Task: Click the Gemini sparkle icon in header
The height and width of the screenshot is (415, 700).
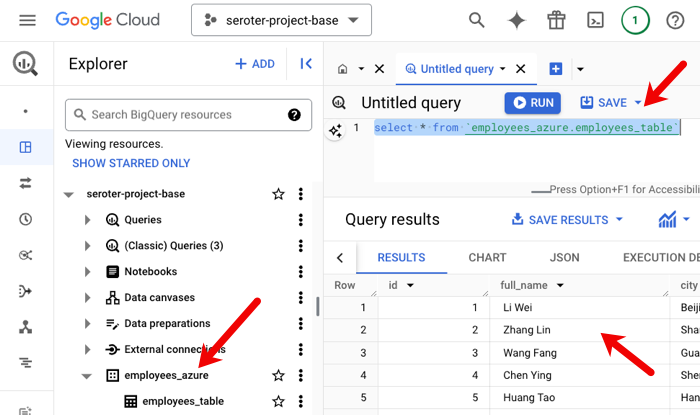Action: pyautogui.click(x=517, y=20)
